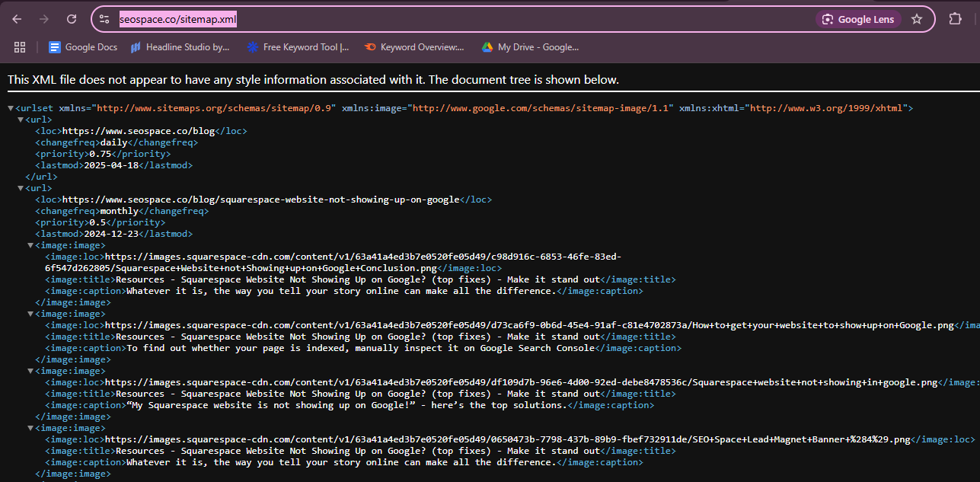Collapse image node containing Squarespace+website+not+showing+in+google.png
Image resolution: width=980 pixels, height=482 pixels.
(x=30, y=371)
